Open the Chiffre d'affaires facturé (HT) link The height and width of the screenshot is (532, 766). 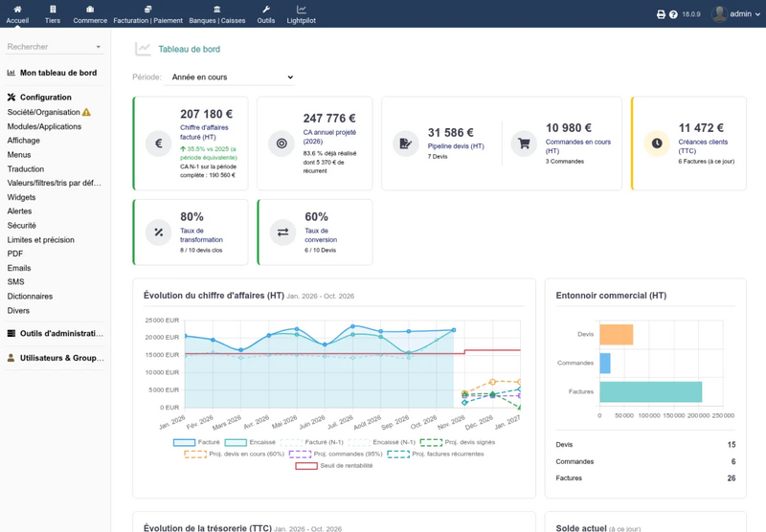(x=204, y=132)
